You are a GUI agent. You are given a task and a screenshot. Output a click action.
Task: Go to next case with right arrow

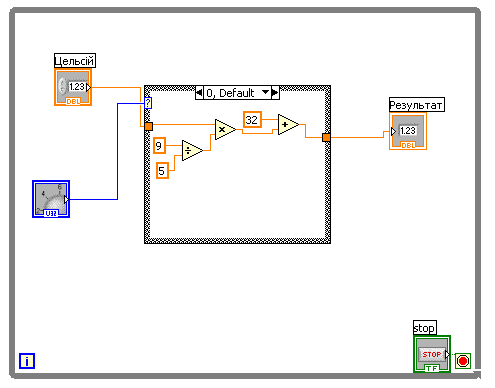275,92
